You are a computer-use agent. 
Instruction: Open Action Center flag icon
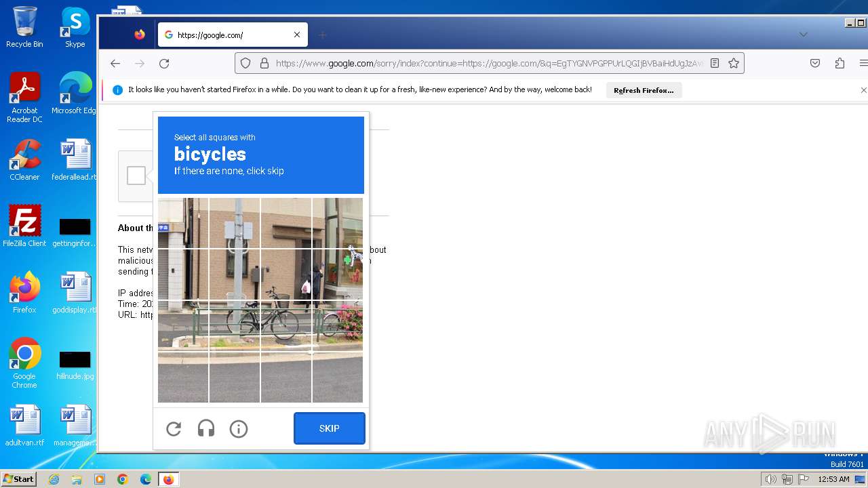(x=803, y=479)
